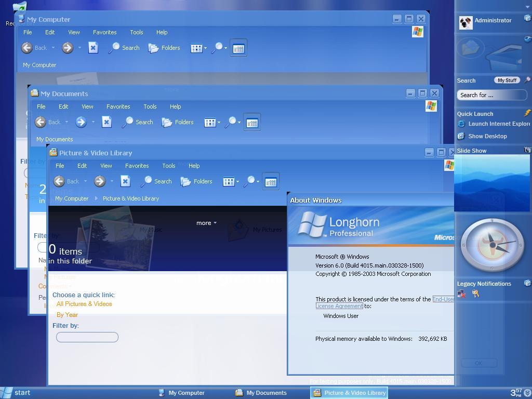Click Folders in My Documents toolbar
Image resolution: width=532 pixels, height=399 pixels.
click(178, 122)
